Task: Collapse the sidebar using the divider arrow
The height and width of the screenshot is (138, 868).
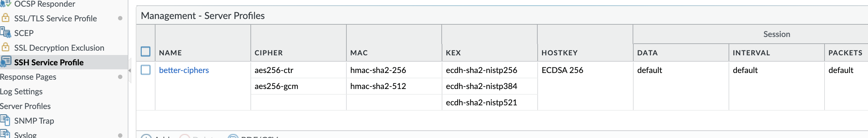Action: click(x=130, y=71)
